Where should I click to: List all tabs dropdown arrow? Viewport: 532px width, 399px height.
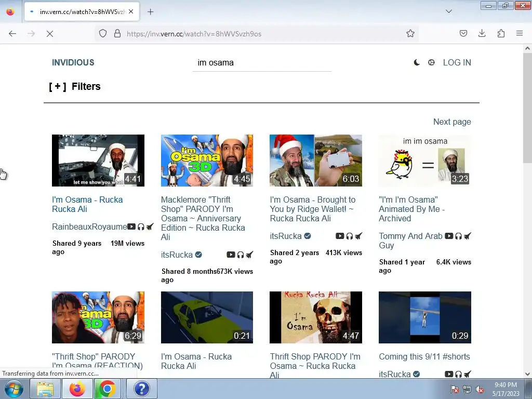click(448, 11)
